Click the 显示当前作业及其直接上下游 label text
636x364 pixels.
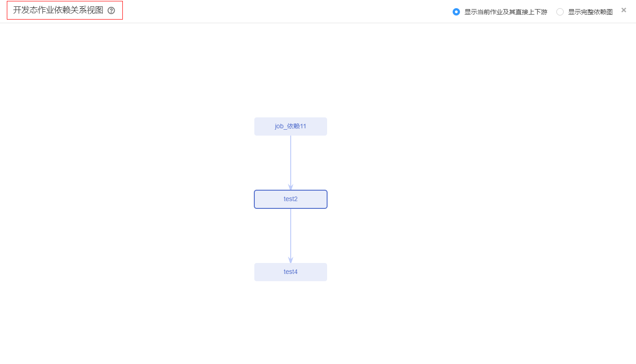pyautogui.click(x=505, y=12)
